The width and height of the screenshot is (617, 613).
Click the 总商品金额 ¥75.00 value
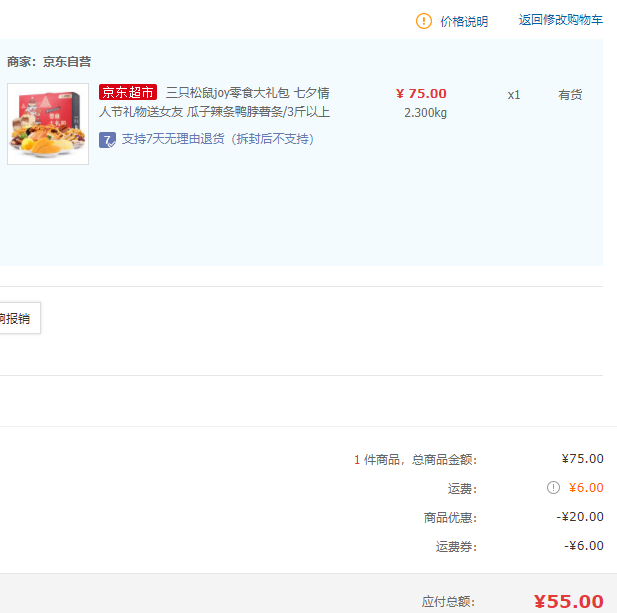582,459
